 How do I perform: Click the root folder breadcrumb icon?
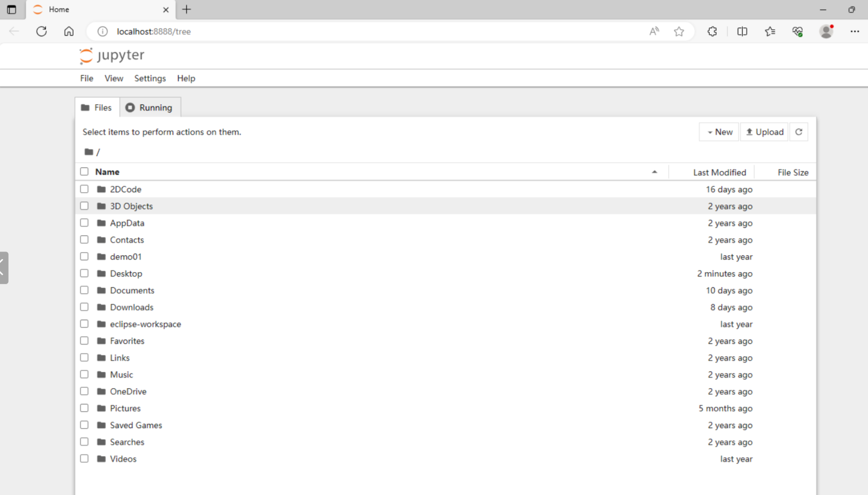pos(89,152)
